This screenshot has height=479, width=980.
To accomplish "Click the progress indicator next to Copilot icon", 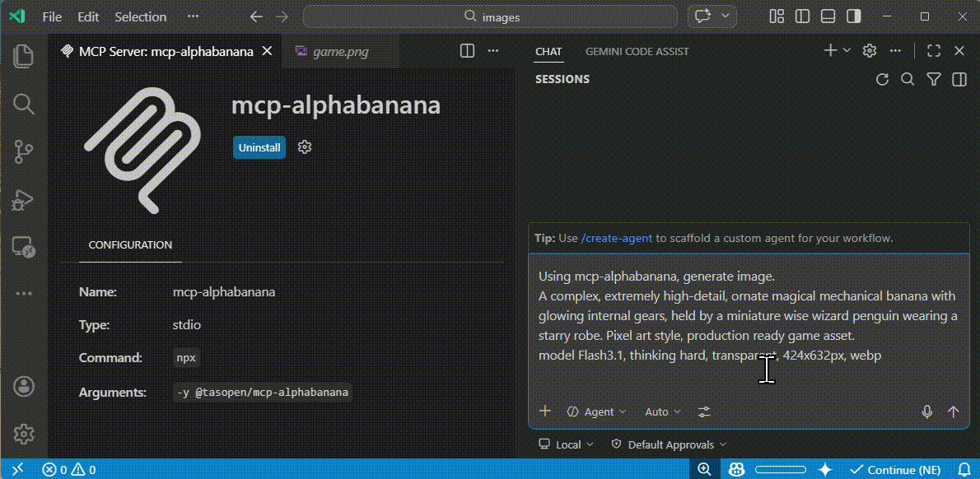I will (x=779, y=469).
